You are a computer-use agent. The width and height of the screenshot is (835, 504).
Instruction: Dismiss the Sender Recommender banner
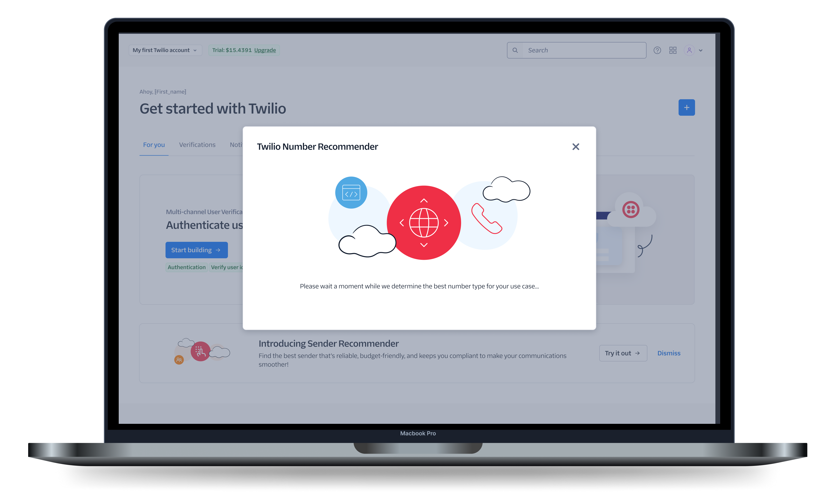point(669,353)
